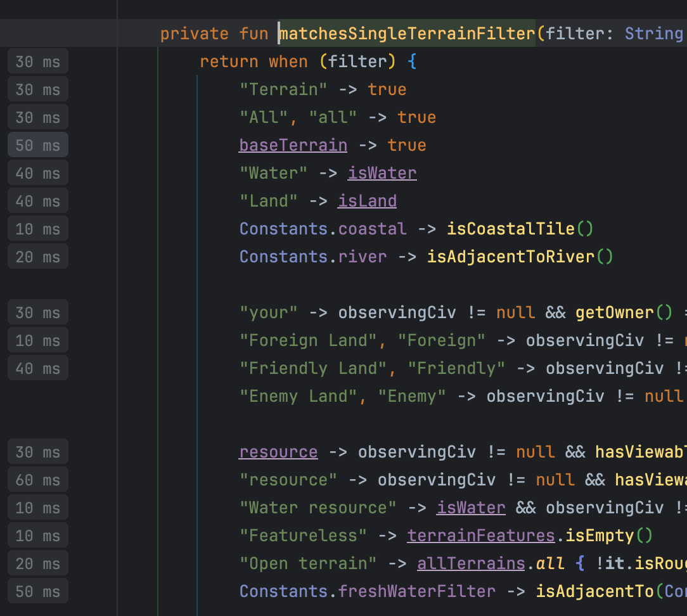687x616 pixels.
Task: Follow the isWater link on the Water line
Action: pyautogui.click(x=382, y=172)
